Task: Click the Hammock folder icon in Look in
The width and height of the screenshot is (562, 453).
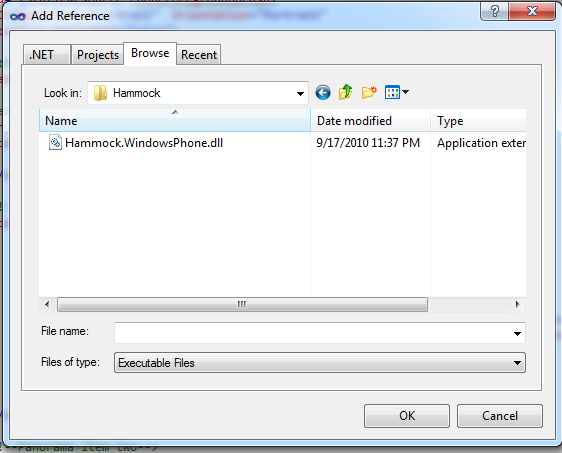Action: (100, 93)
